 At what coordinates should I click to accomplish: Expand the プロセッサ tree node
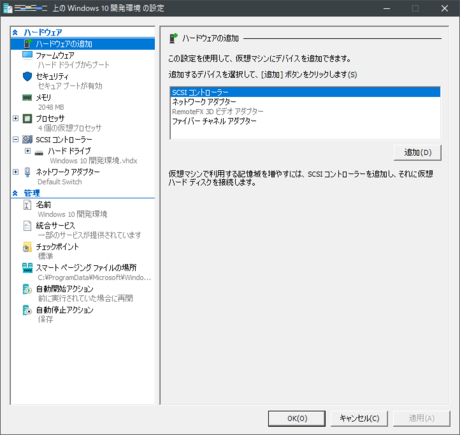(15, 118)
